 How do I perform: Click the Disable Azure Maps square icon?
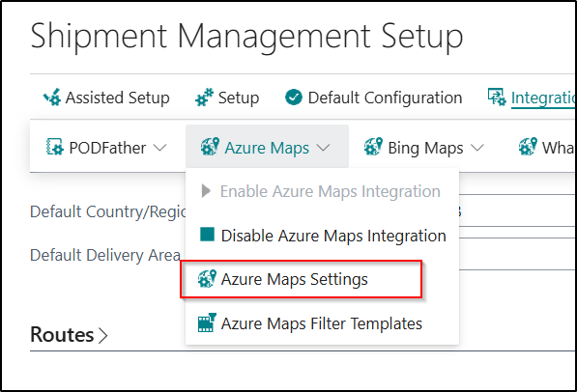pyautogui.click(x=207, y=235)
